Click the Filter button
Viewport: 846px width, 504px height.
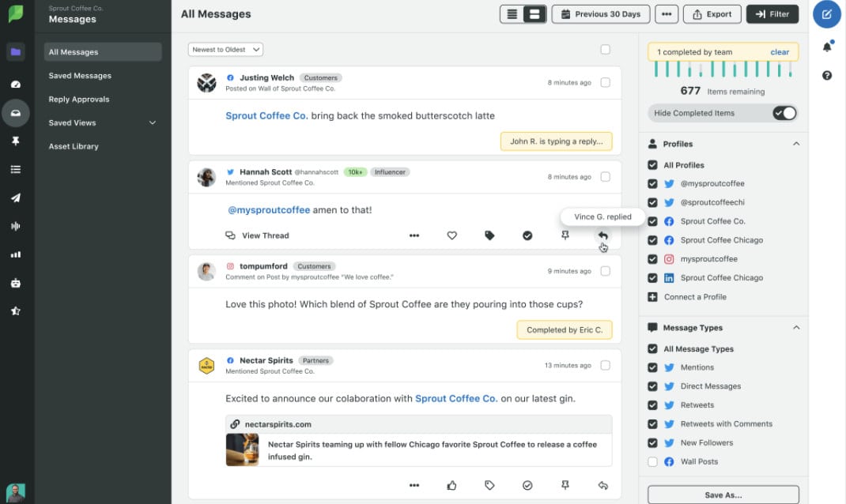772,14
